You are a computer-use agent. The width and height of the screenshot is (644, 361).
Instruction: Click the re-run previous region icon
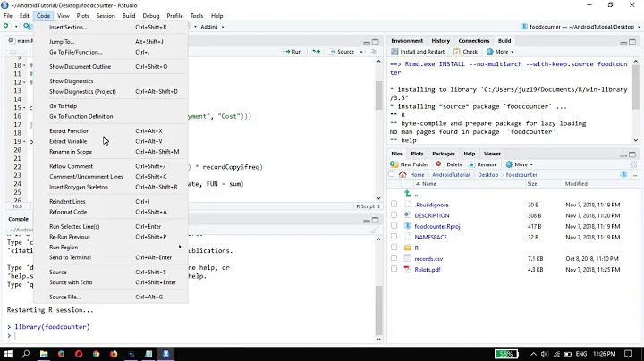(x=316, y=52)
